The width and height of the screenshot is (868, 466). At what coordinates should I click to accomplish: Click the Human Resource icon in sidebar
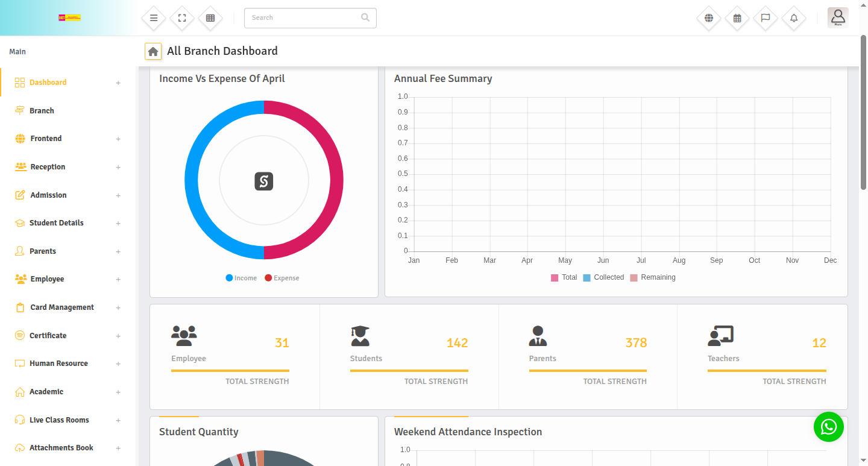tap(20, 364)
